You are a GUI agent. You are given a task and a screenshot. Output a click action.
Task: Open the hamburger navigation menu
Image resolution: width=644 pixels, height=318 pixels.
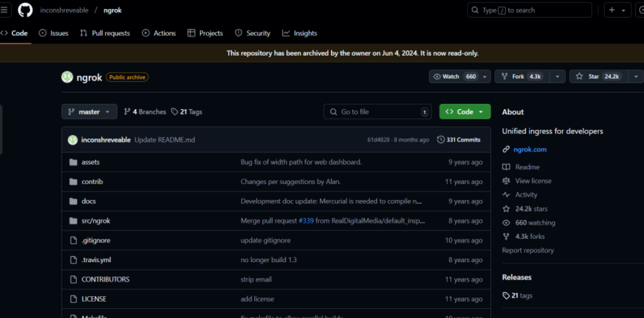pyautogui.click(x=4, y=10)
